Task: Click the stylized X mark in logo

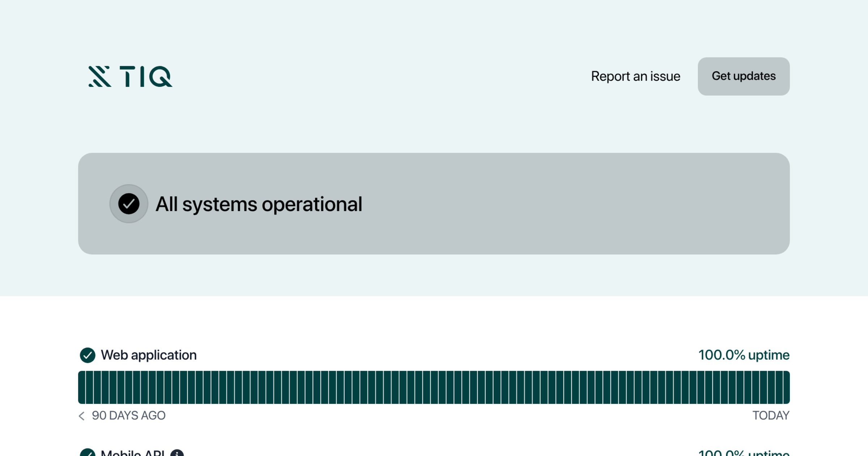Action: [x=99, y=76]
